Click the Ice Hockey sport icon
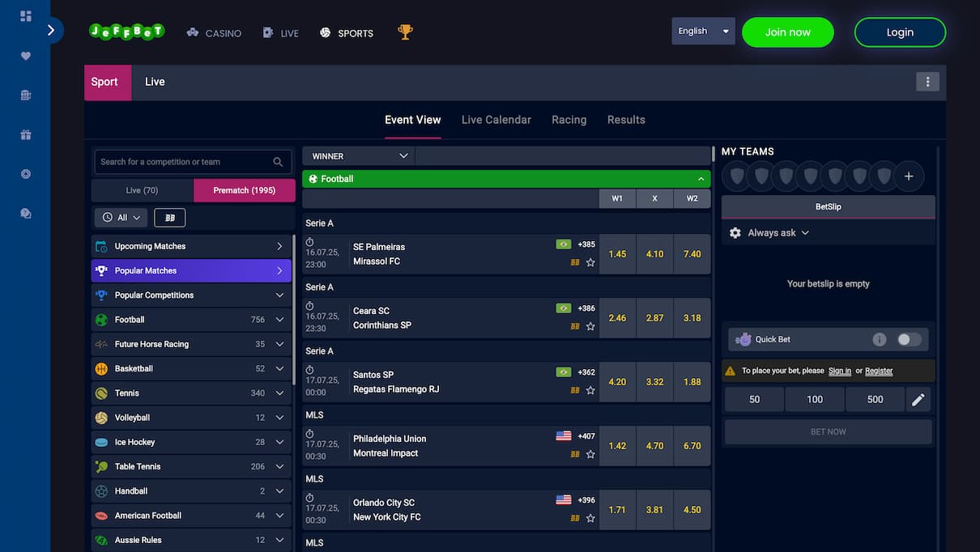This screenshot has height=552, width=980. pyautogui.click(x=101, y=442)
